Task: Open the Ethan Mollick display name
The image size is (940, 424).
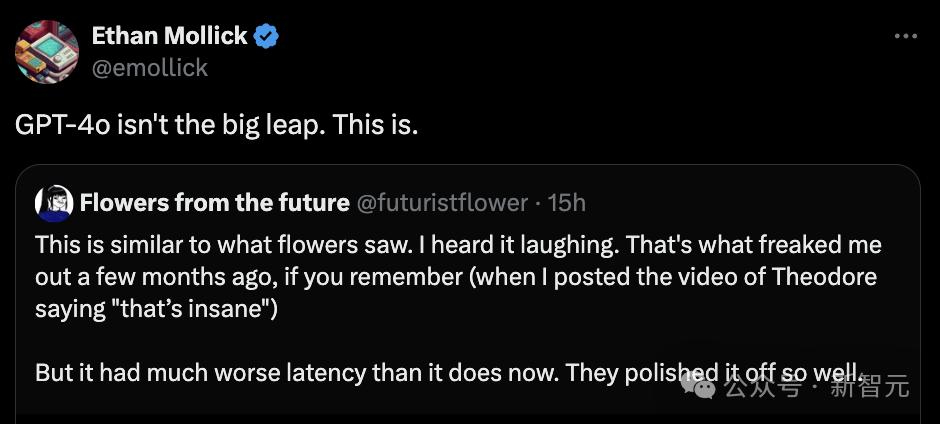Action: (x=169, y=36)
